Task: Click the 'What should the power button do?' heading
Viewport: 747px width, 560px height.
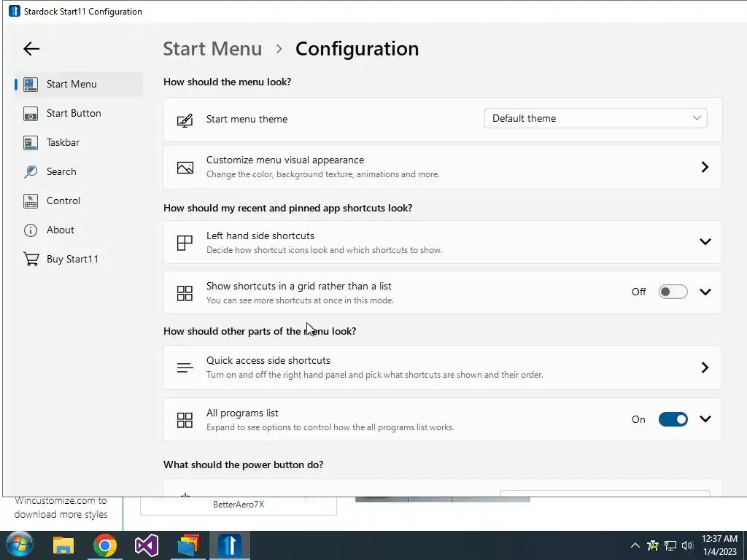Action: pos(243,464)
